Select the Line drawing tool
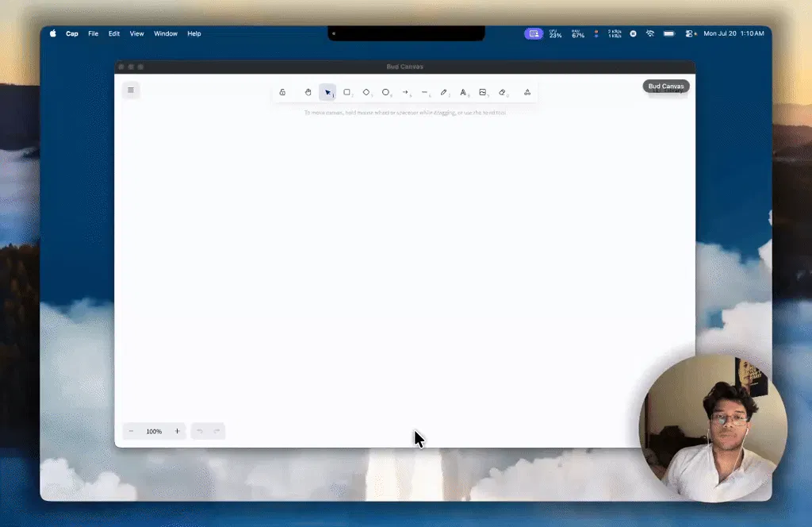The width and height of the screenshot is (812, 527). coord(425,92)
